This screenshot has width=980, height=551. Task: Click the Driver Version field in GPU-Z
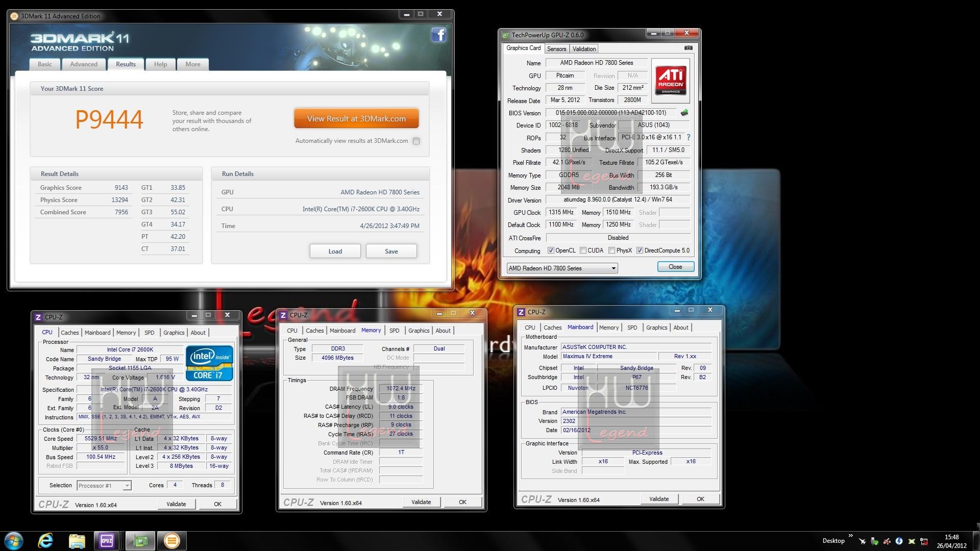pos(618,199)
